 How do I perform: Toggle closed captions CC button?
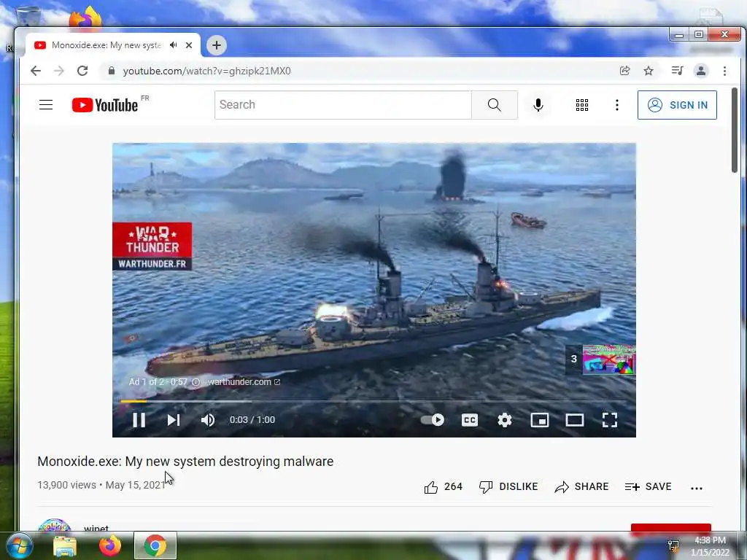coord(470,419)
